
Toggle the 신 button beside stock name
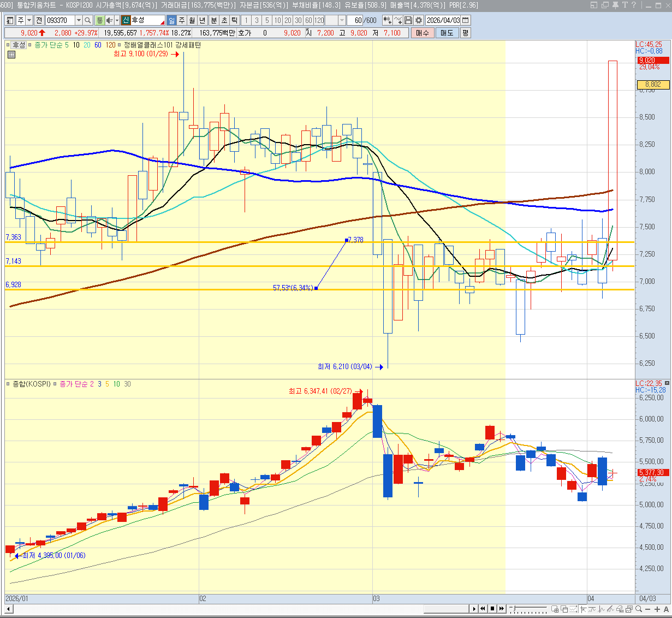(126, 20)
